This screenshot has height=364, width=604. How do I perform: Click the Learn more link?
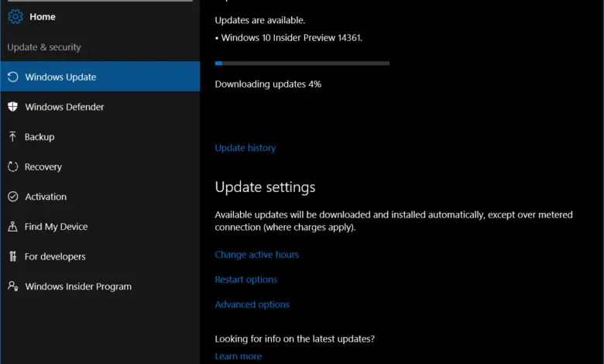click(238, 356)
